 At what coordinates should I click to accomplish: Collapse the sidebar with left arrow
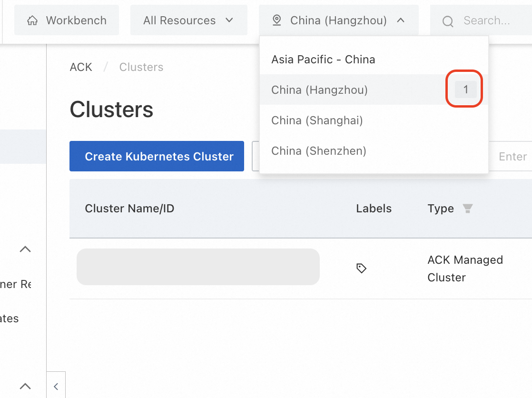point(56,386)
